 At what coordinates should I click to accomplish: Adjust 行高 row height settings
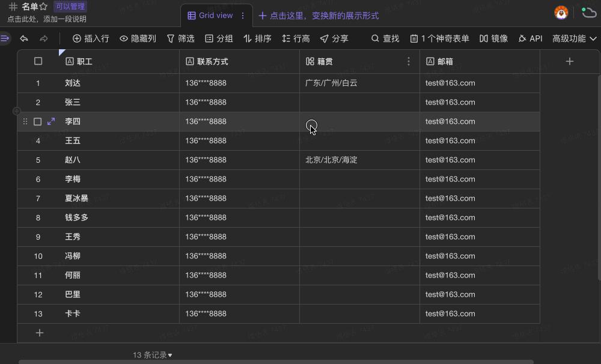294,38
